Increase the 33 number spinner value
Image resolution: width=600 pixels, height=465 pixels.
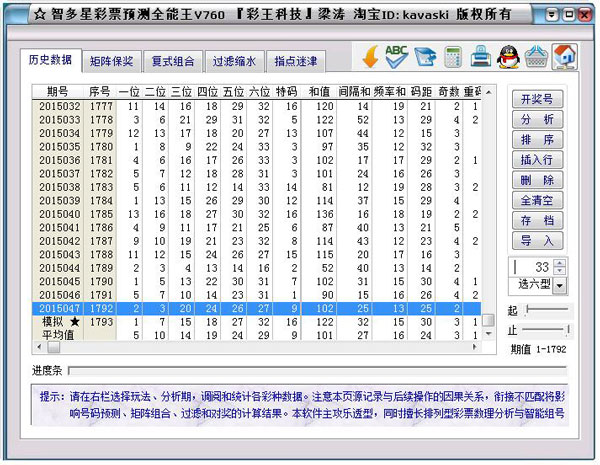pyautogui.click(x=560, y=263)
